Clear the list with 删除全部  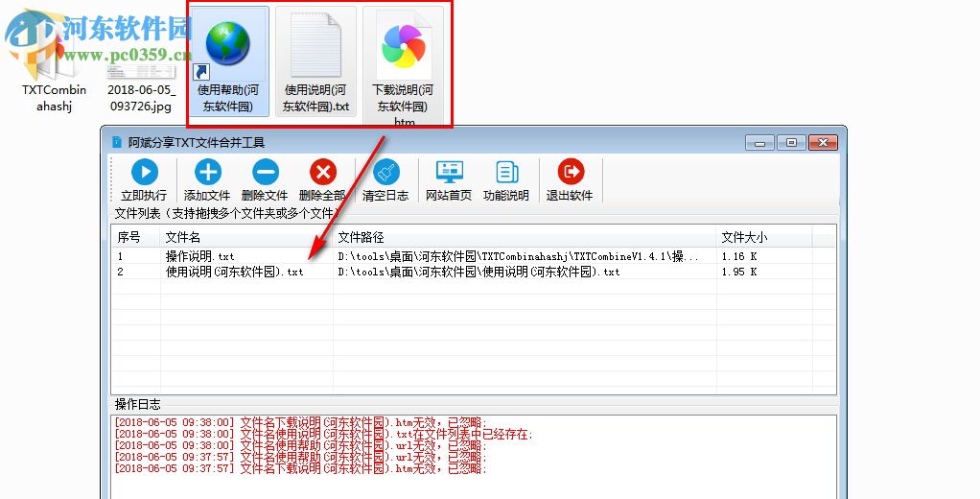322,180
